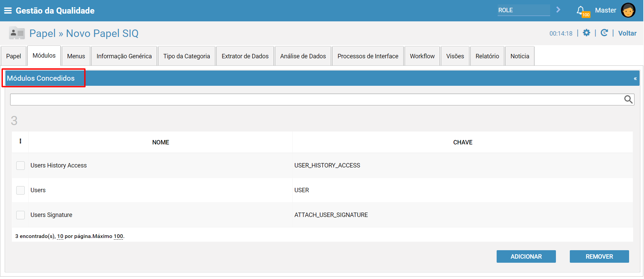The image size is (644, 279).
Task: Open the Relatório tab
Action: click(x=487, y=56)
